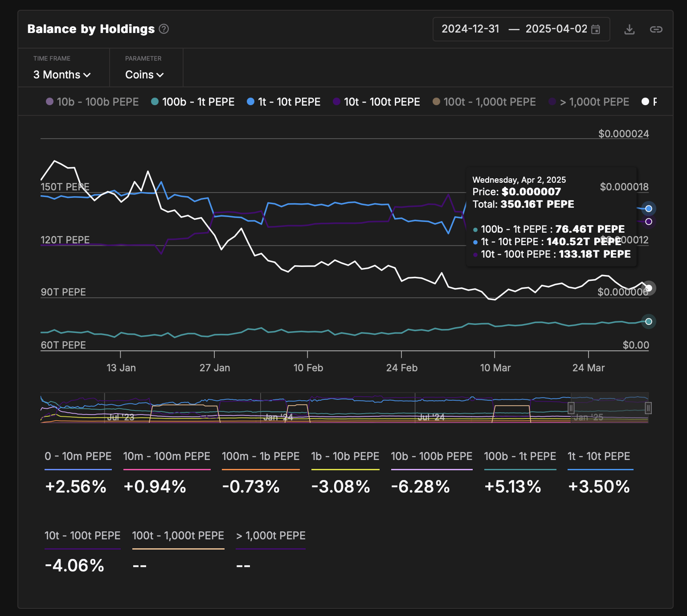Click the +0.94% change value
This screenshot has width=687, height=616.
coord(155,487)
